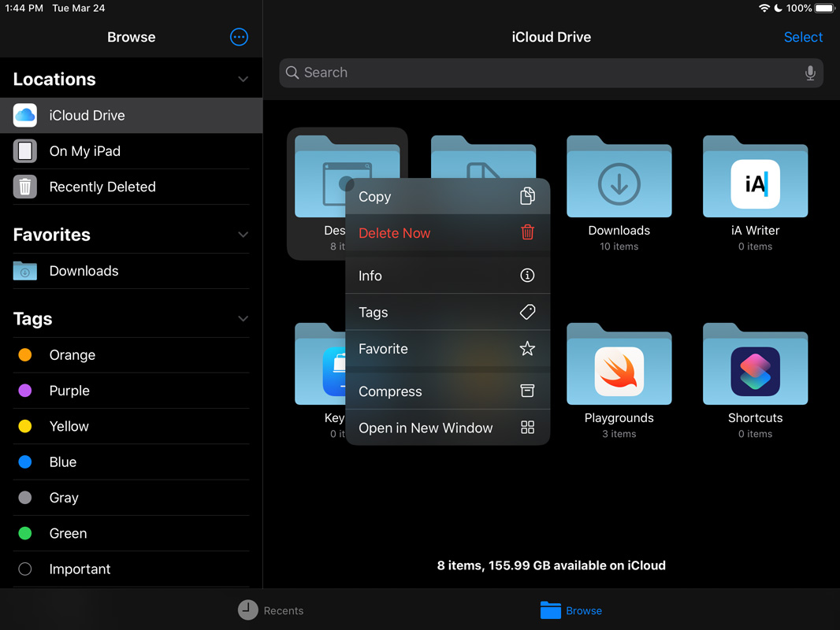
Task: Collapse the Favorites section chevron
Action: pos(243,235)
